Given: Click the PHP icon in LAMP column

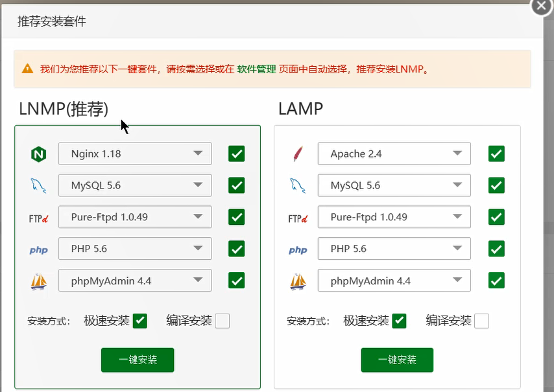Looking at the screenshot, I should tap(298, 249).
